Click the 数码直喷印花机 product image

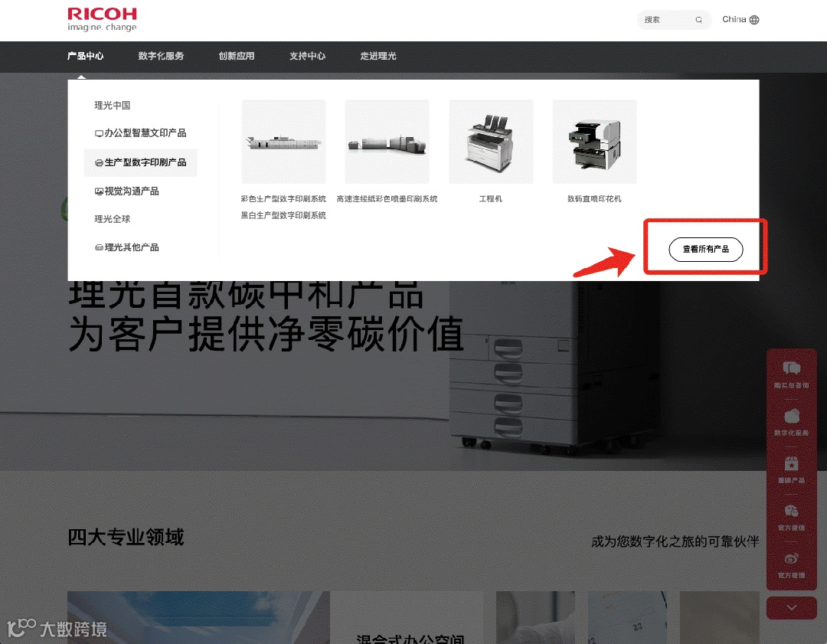tap(594, 142)
